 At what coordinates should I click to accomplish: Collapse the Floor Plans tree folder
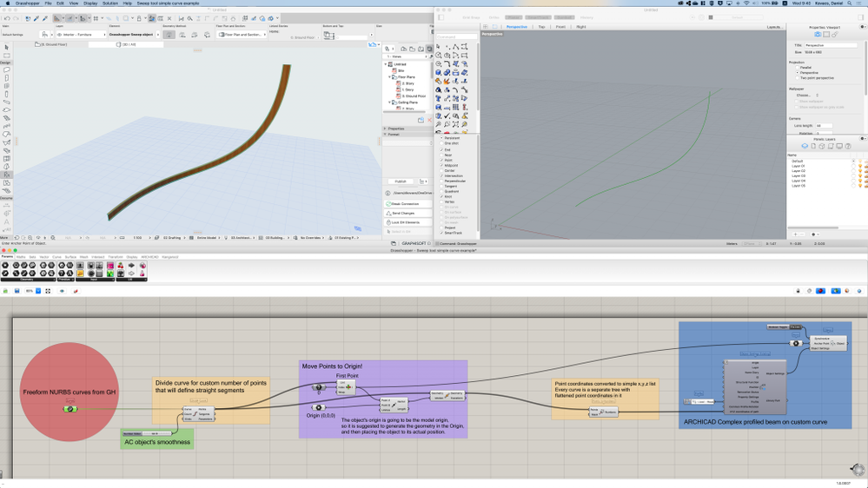click(390, 77)
